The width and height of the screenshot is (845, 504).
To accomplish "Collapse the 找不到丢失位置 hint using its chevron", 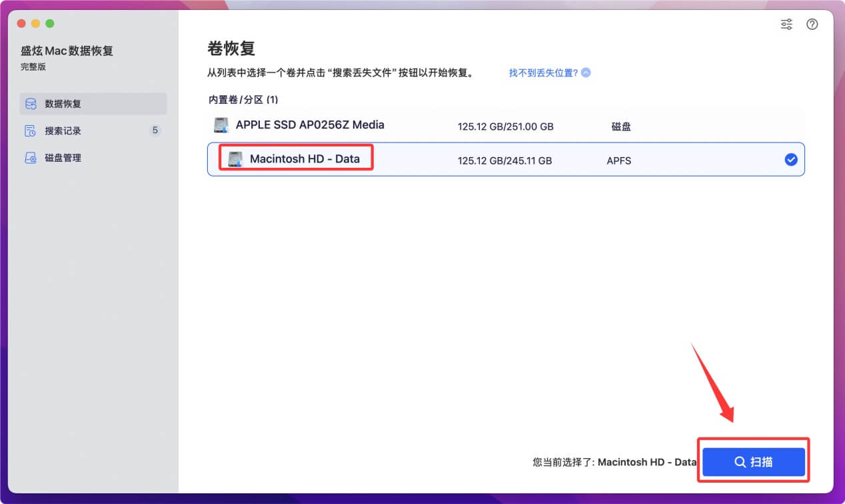I will click(585, 72).
